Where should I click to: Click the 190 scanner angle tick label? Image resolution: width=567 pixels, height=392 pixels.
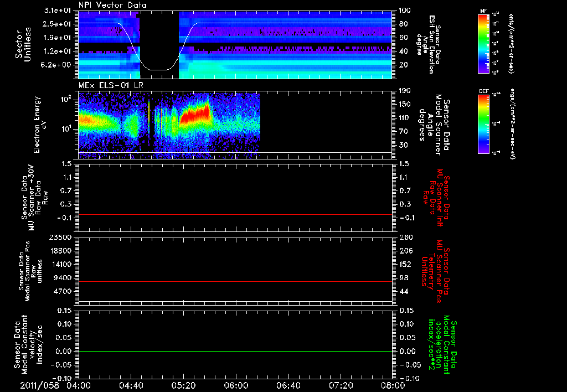405,91
